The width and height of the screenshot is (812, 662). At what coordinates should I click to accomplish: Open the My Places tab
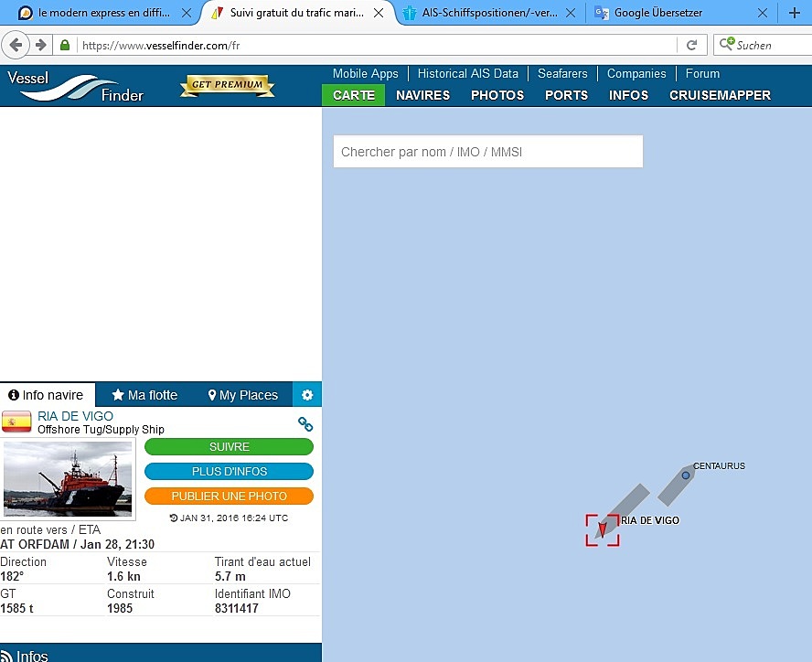(x=242, y=395)
